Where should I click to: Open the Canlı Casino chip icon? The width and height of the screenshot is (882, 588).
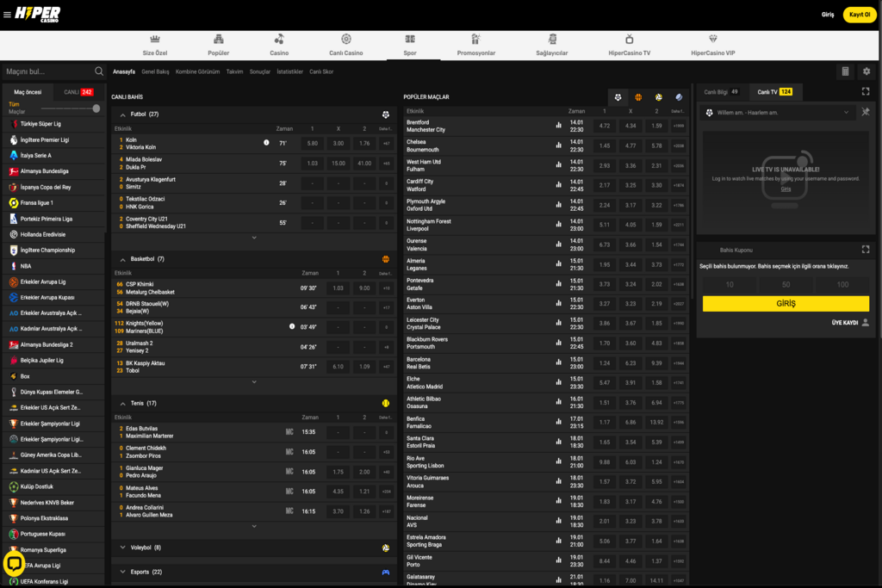(346, 39)
